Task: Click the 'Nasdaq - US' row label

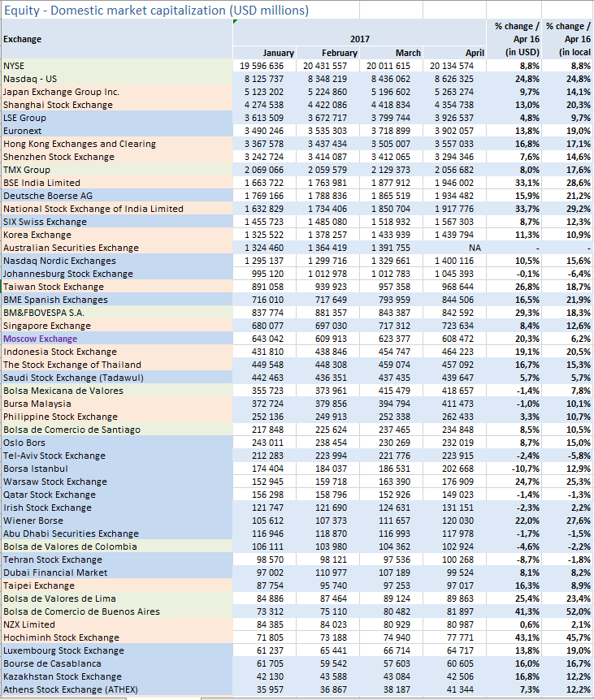Action: [117, 79]
